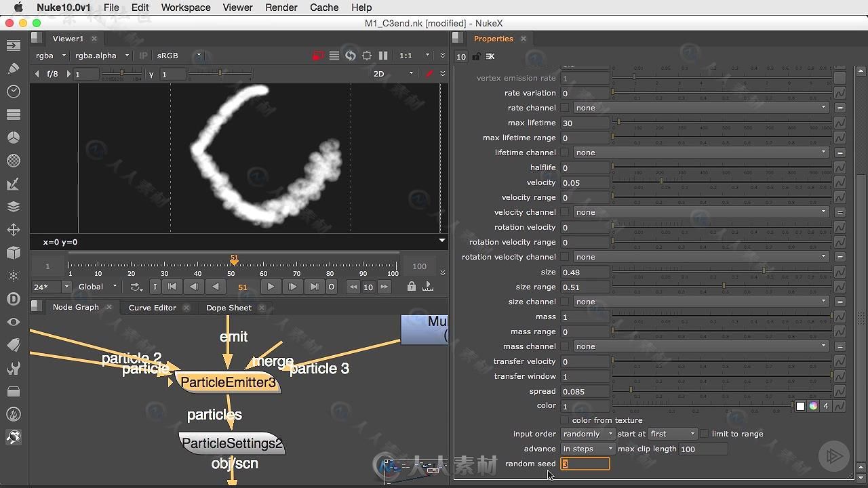
Task: Open the Keyer nodes icon
Action: pos(13,184)
